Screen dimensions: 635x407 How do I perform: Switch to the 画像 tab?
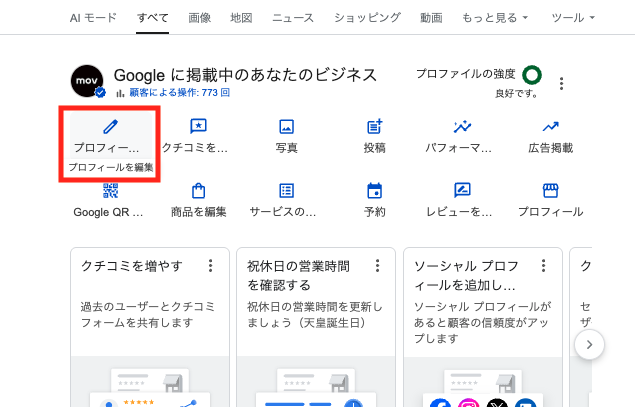pyautogui.click(x=200, y=18)
